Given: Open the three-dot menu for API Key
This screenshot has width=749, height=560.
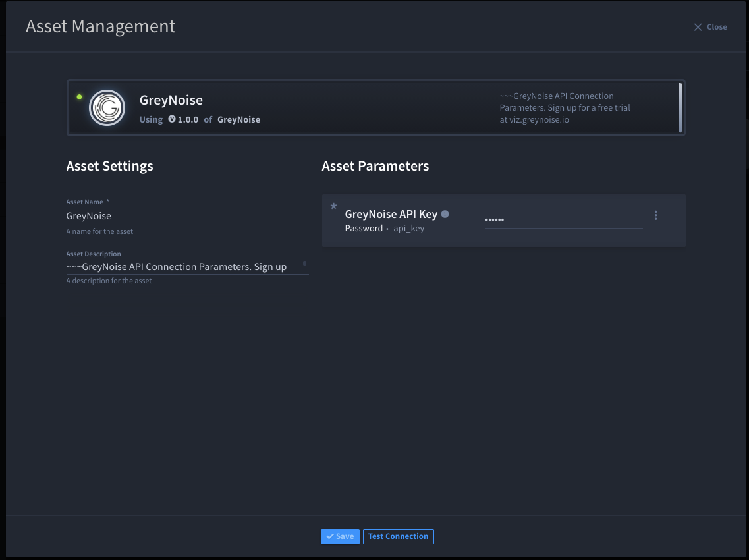Looking at the screenshot, I should click(x=656, y=215).
